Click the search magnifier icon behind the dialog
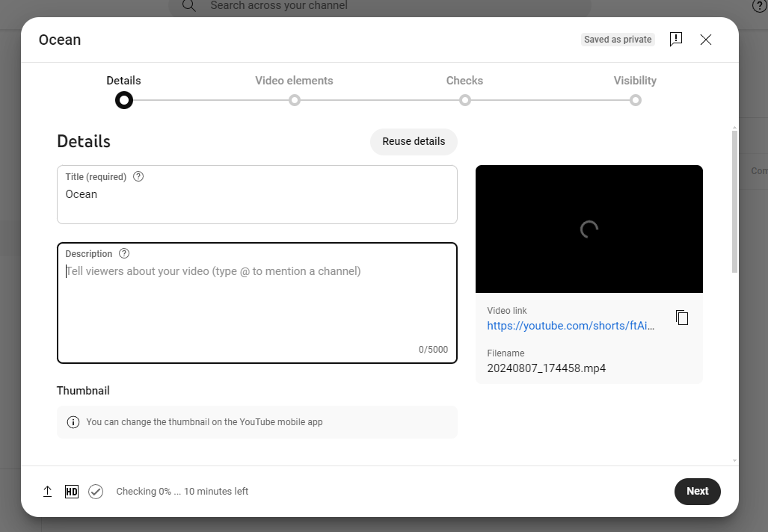This screenshot has height=532, width=768. (x=189, y=5)
